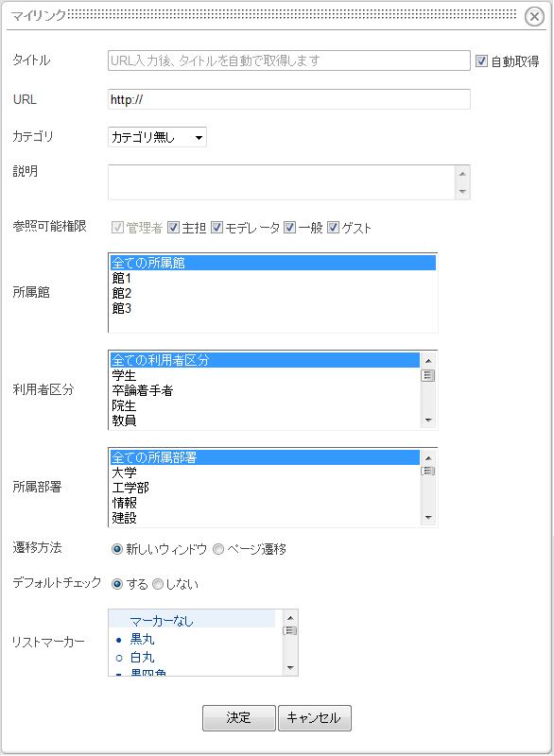The width and height of the screenshot is (554, 756).
Task: Select ページ遷移 radio button
Action: 218,549
